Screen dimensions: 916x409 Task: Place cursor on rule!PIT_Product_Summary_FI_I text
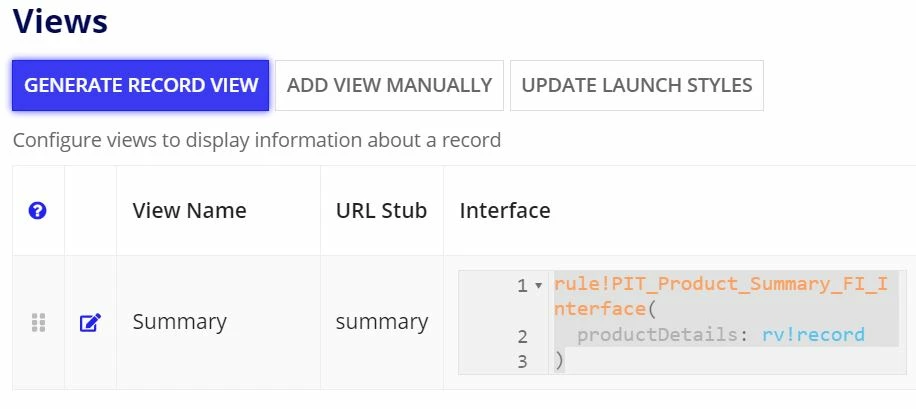coord(721,285)
